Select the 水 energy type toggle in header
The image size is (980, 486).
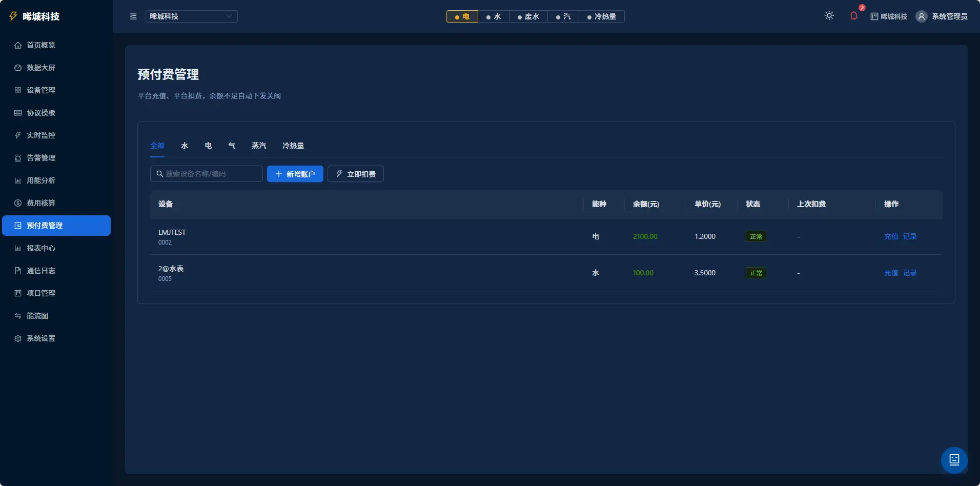pos(494,16)
